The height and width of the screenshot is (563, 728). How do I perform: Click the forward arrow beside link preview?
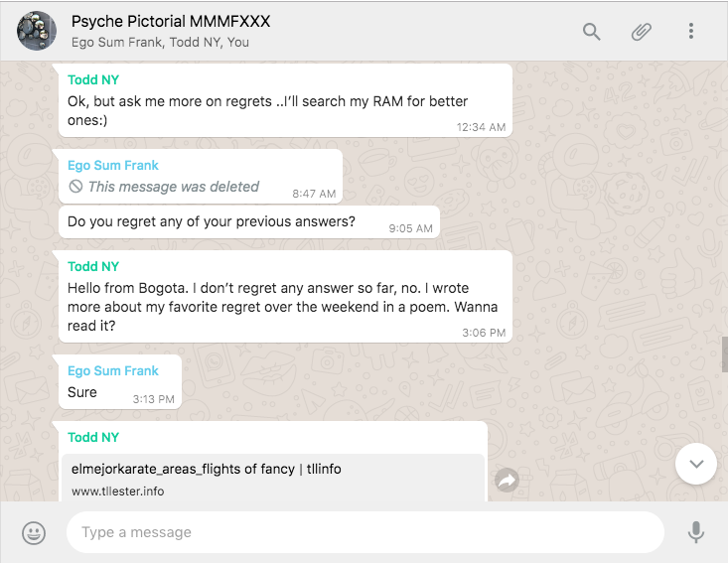pos(507,481)
